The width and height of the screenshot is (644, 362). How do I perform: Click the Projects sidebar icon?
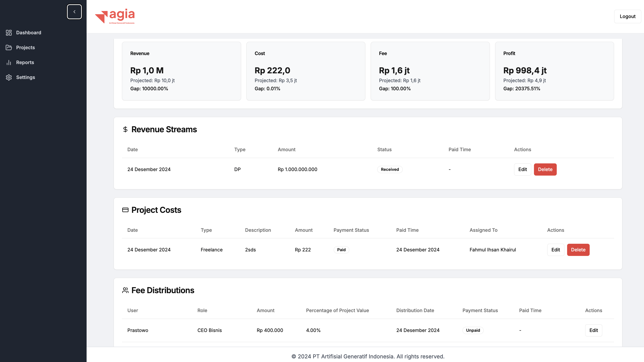tap(9, 47)
